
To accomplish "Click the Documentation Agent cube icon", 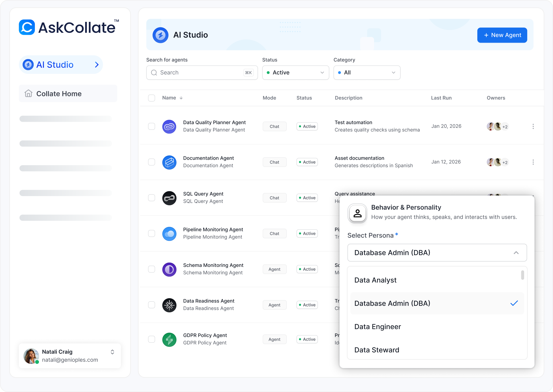I will point(169,162).
